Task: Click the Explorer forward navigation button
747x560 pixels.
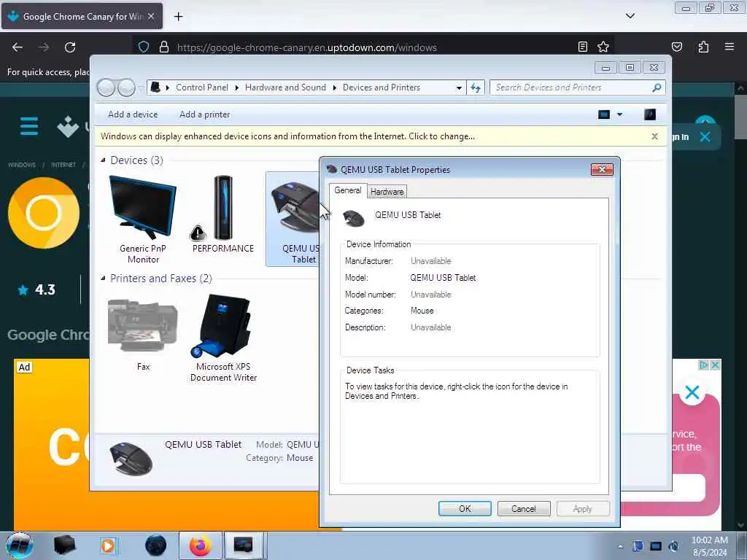Action: [x=126, y=87]
